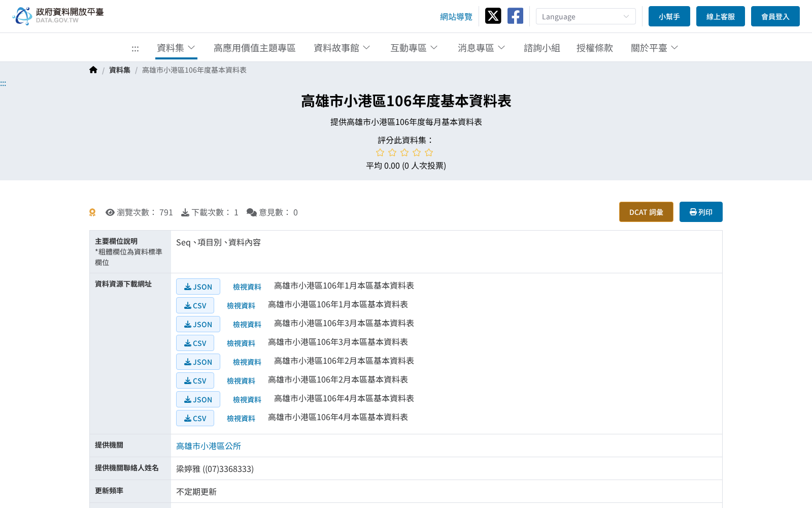Select the field text Seq、項目別、資料內容
Screen dimensions: 812x508
[x=218, y=243]
